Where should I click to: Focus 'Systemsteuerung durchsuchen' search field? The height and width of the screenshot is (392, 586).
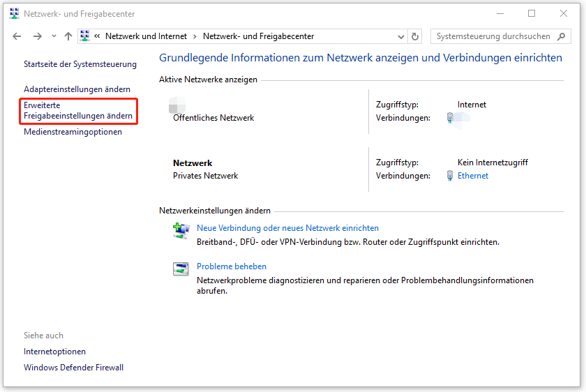(x=500, y=36)
